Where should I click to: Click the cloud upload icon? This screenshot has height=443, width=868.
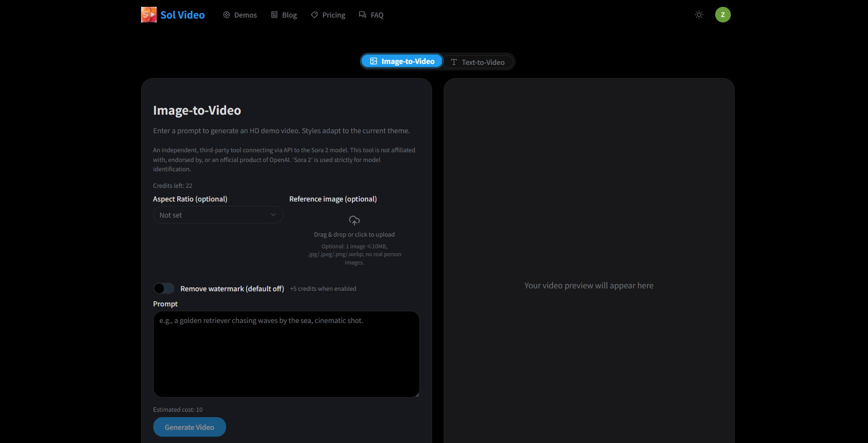pyautogui.click(x=354, y=221)
